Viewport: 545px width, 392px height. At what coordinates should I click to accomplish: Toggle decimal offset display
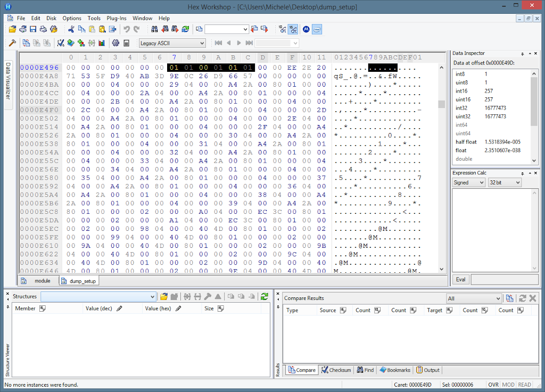(282, 29)
